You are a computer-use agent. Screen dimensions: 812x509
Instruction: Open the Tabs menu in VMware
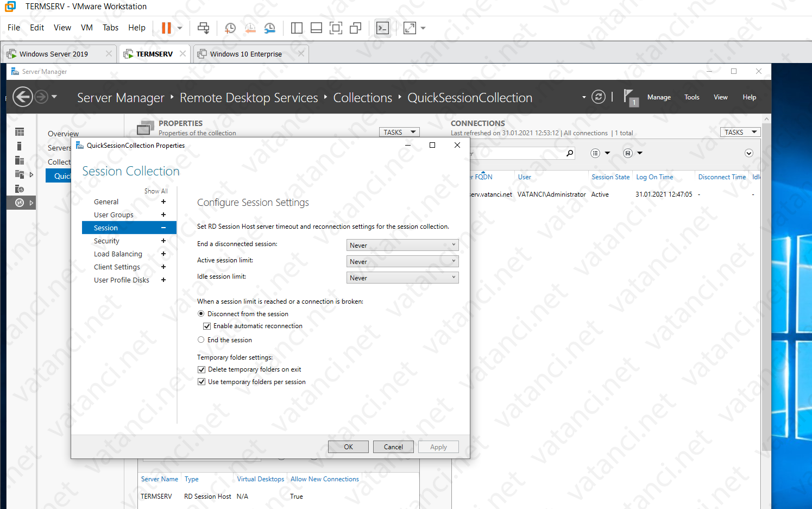pos(110,28)
